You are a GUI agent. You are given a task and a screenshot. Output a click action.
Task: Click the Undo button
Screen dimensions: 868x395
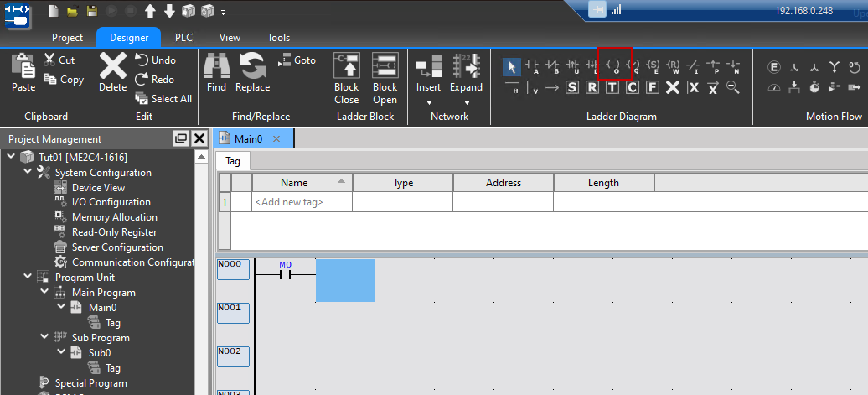[x=155, y=60]
